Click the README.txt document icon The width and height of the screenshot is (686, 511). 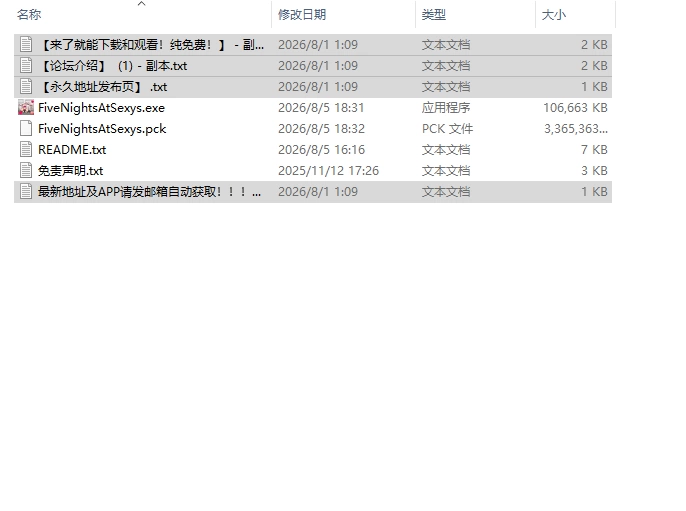click(x=26, y=150)
